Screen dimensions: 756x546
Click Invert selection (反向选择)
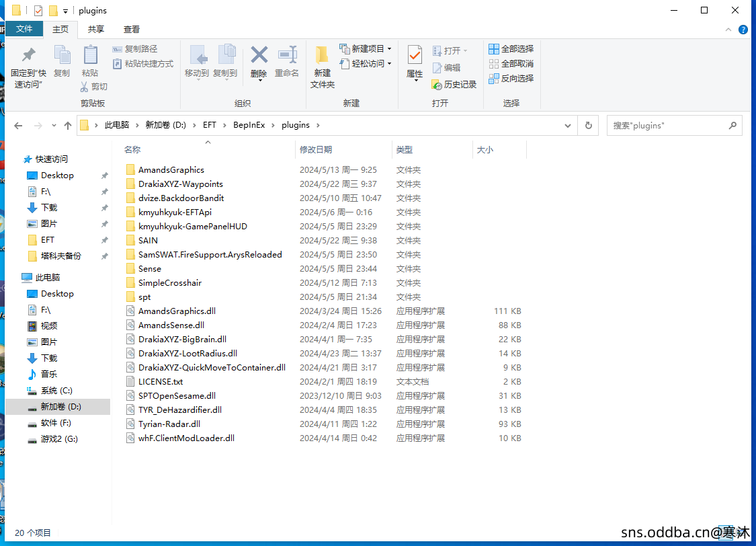click(511, 78)
